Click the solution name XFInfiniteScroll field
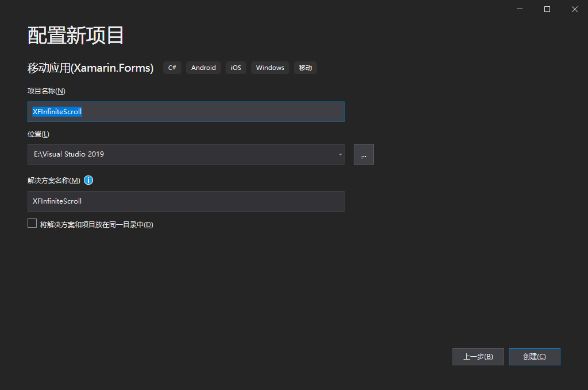The height and width of the screenshot is (390, 588). [x=186, y=201]
